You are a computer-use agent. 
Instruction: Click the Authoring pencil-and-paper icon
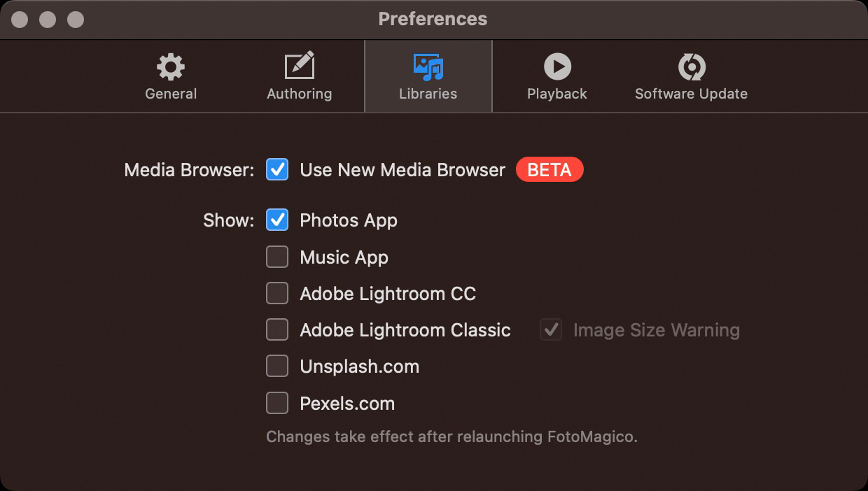tap(300, 67)
